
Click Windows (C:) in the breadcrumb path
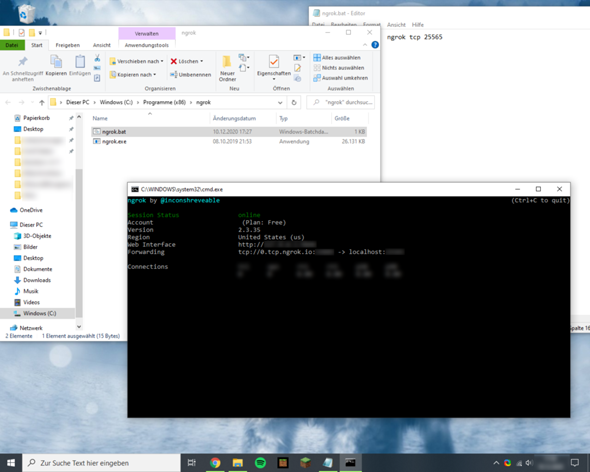point(116,102)
